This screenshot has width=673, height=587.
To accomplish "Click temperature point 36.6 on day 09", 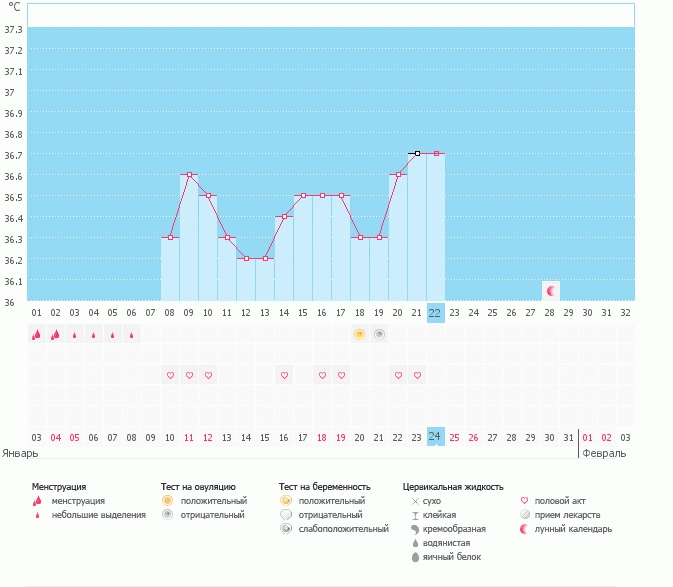I will tap(189, 175).
